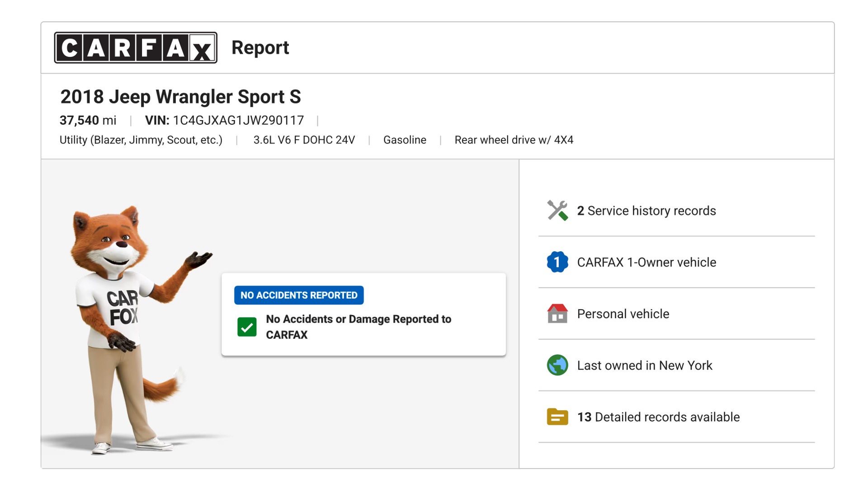The image size is (868, 488).
Task: Click the Report heading text
Action: (260, 47)
